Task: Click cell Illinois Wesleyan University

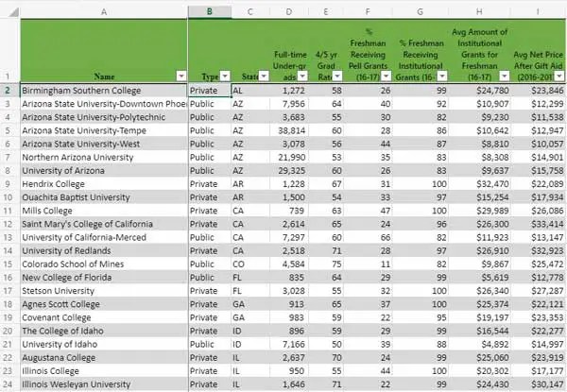Action: pos(104,384)
